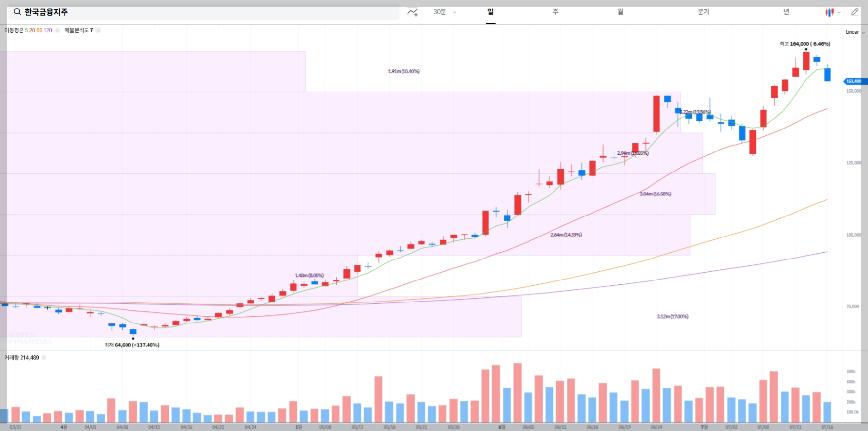Open the Linear scale dropdown
868x431 pixels.
click(855, 32)
